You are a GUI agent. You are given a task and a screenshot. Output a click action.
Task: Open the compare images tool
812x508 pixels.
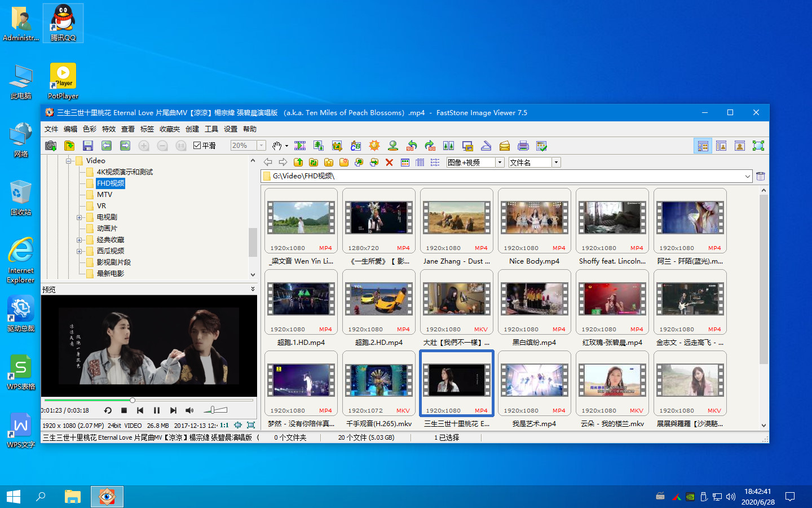pos(449,146)
